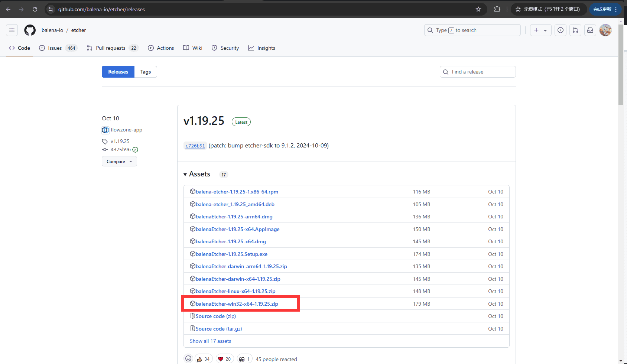
Task: Open the balena-io organization link
Action: 52,30
